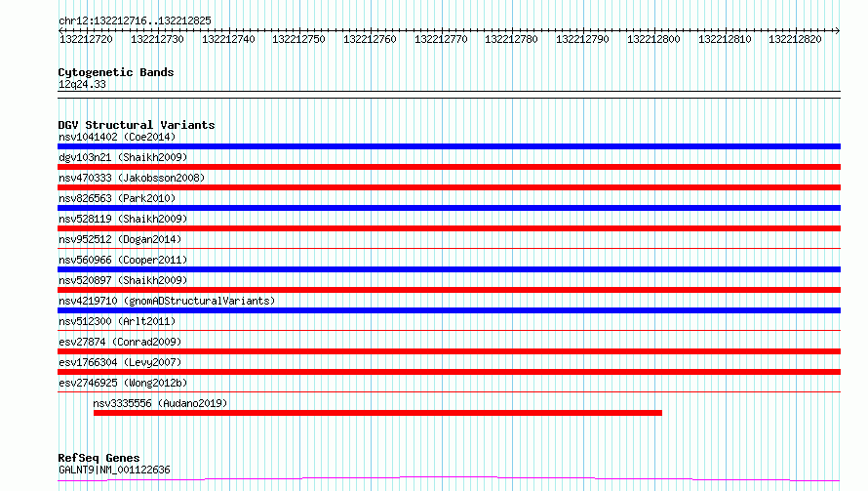Select the nsv826563 (Park2010) label
Viewport: 868px width, 491px height.
[x=117, y=198]
